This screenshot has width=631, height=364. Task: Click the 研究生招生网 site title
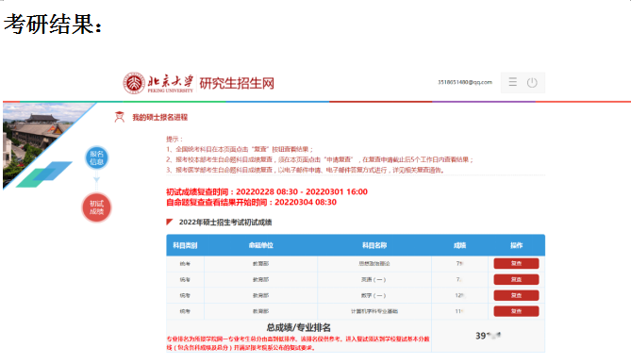pos(237,83)
